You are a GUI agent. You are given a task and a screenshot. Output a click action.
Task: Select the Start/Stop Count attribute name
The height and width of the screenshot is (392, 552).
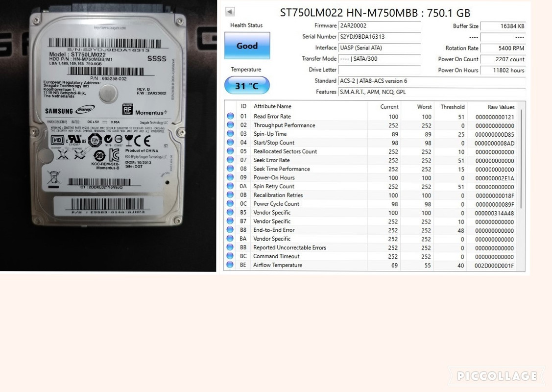(274, 143)
